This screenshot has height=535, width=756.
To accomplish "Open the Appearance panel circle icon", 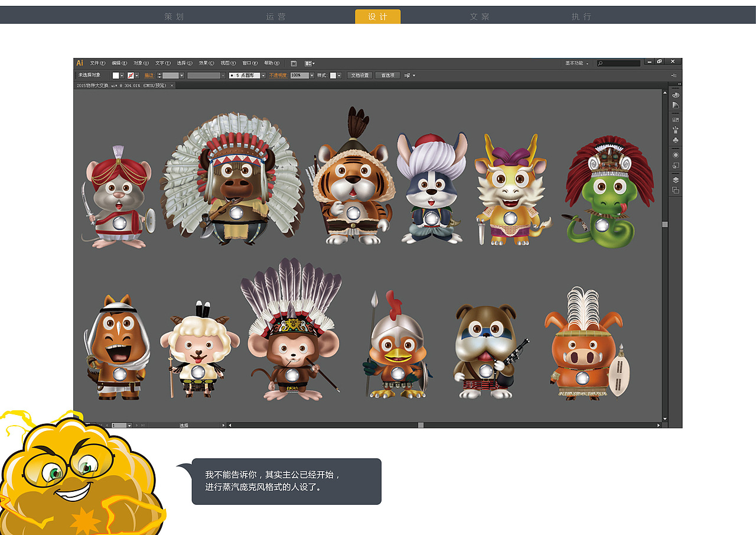I will pos(676,155).
